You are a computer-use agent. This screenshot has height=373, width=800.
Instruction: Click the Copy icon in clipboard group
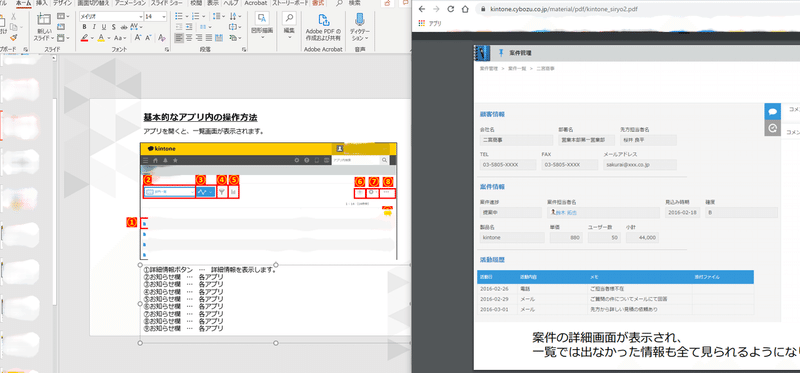click(13, 27)
